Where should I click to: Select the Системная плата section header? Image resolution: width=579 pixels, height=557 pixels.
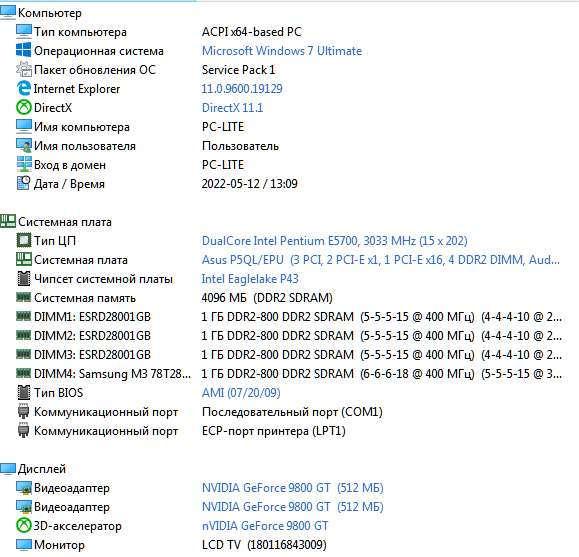(x=65, y=222)
